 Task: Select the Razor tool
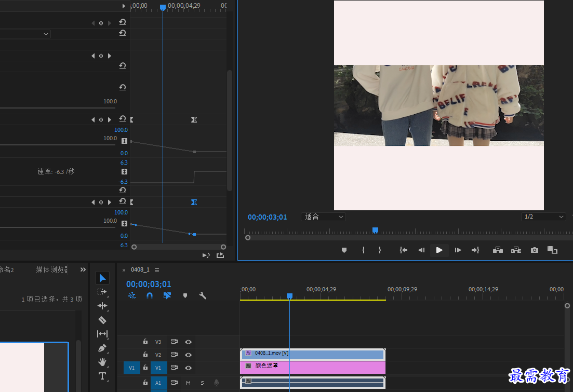[x=102, y=320]
